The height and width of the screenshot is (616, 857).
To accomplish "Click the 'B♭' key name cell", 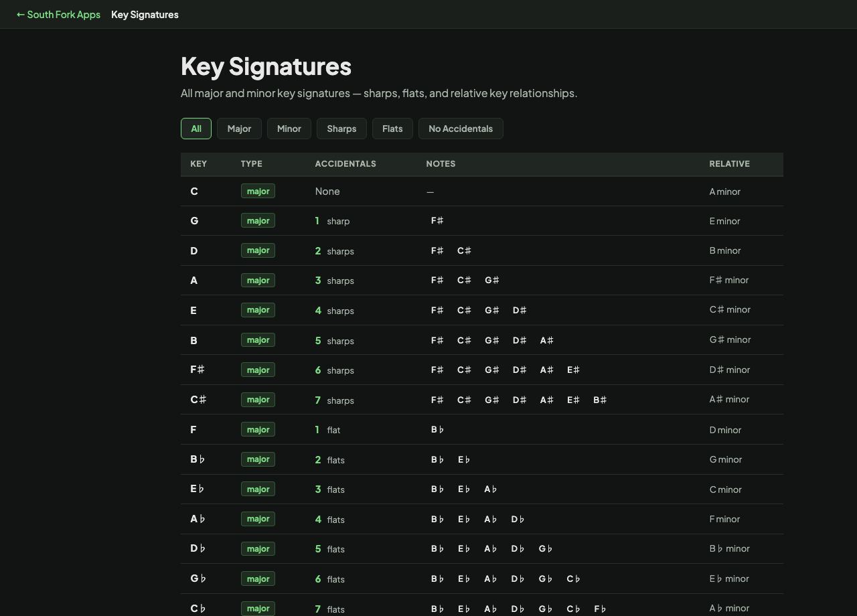I will pos(198,459).
